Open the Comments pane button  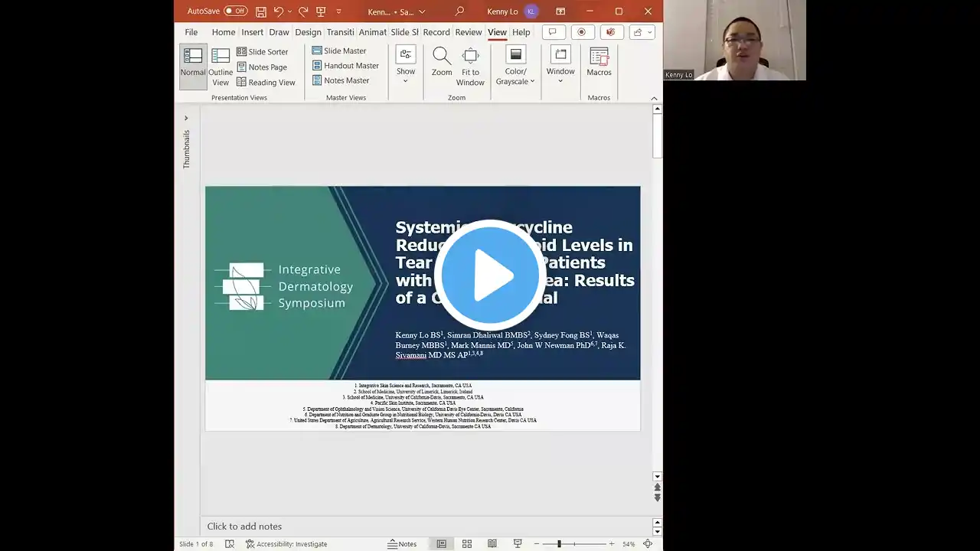[x=552, y=32]
